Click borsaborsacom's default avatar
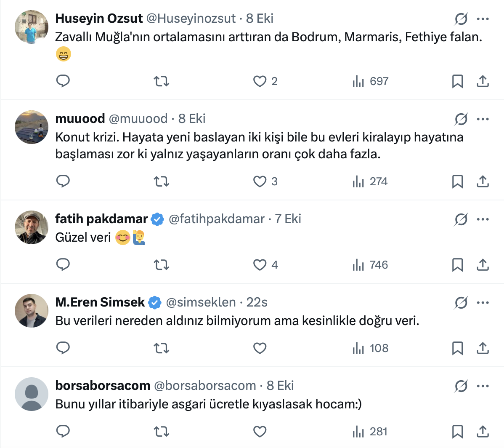 tap(32, 394)
